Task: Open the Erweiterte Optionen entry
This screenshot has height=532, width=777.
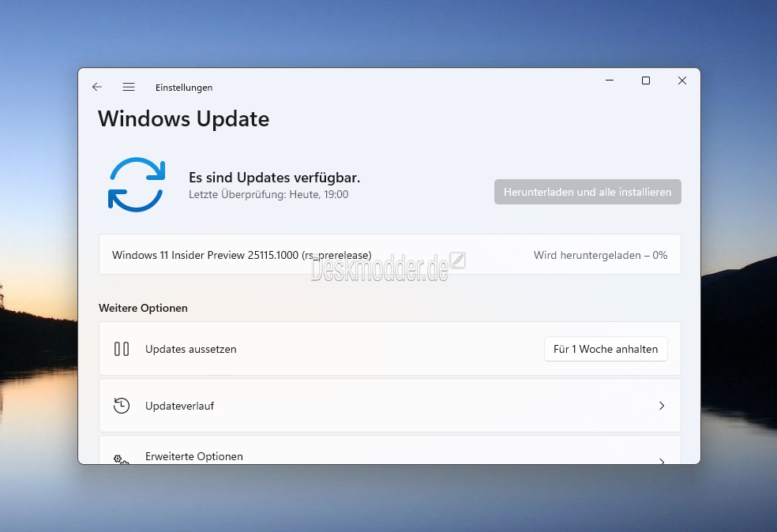Action: 390,450
